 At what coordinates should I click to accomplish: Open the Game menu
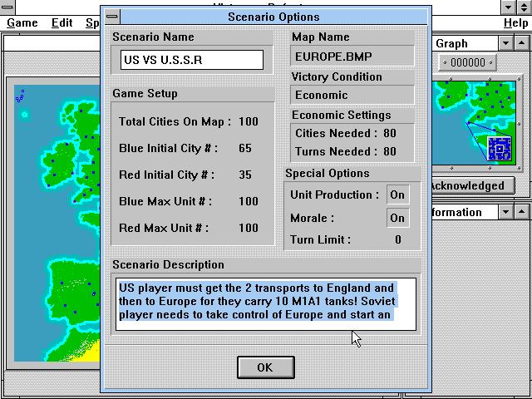coord(22,23)
